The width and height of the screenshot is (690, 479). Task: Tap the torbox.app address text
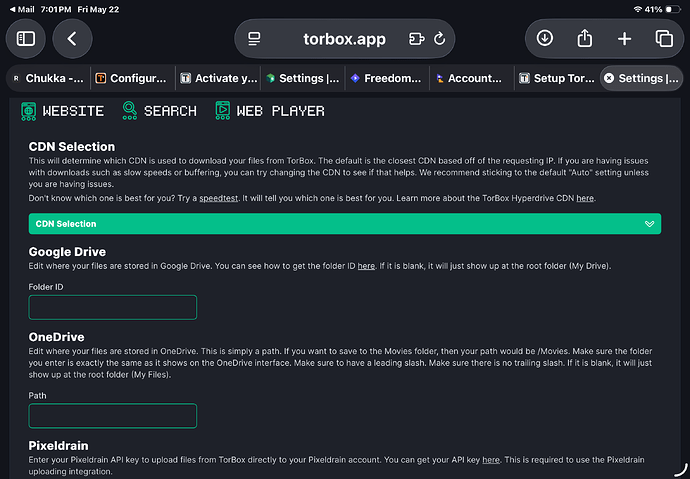click(x=345, y=39)
